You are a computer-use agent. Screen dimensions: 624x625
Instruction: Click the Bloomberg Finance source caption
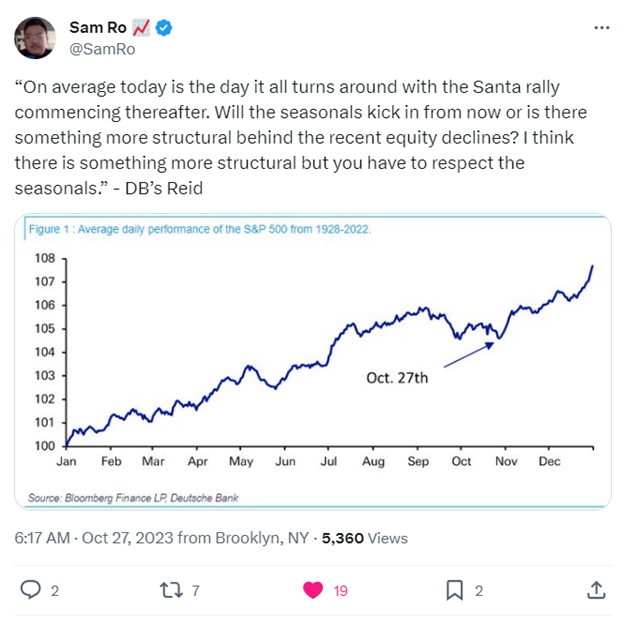(133, 497)
